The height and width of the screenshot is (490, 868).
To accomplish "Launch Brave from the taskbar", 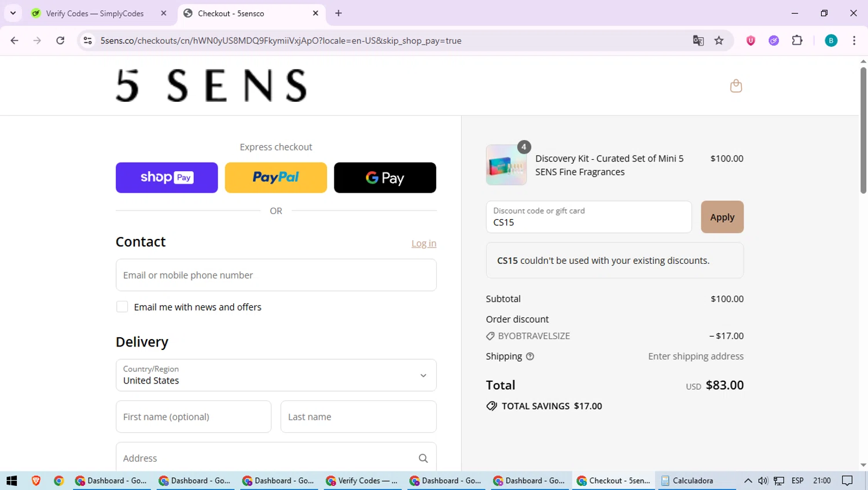I will click(x=36, y=481).
